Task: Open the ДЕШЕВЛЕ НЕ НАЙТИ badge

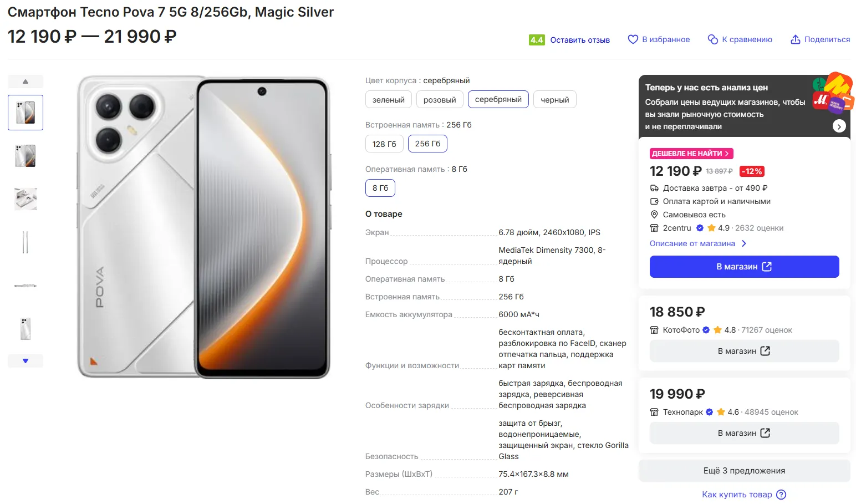Action: 691,154
